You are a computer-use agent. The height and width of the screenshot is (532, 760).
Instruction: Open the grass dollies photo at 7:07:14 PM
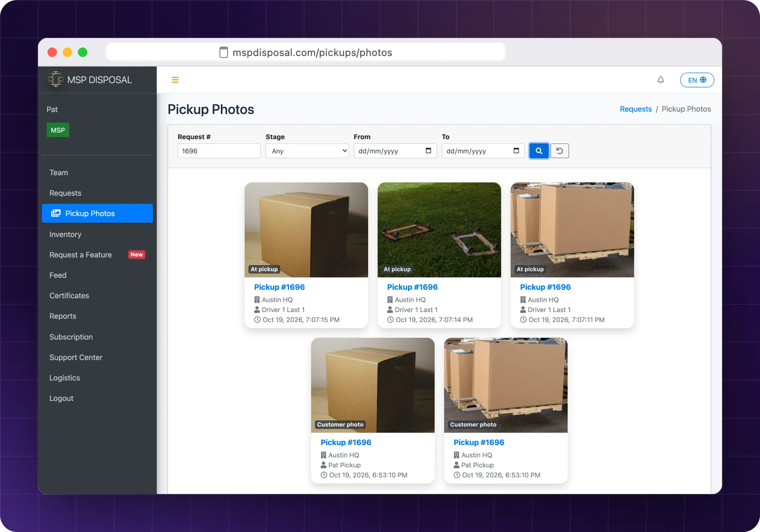tap(439, 230)
